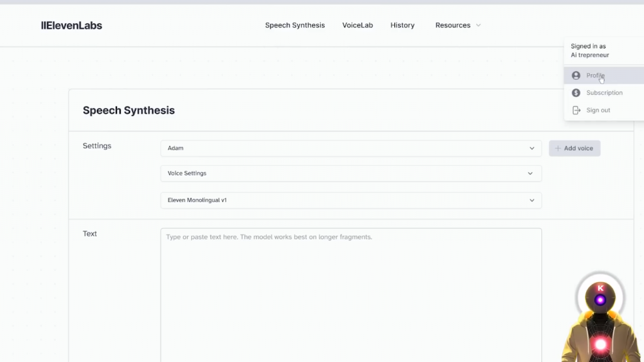Click the Profile person icon
644x362 pixels.
pos(576,75)
